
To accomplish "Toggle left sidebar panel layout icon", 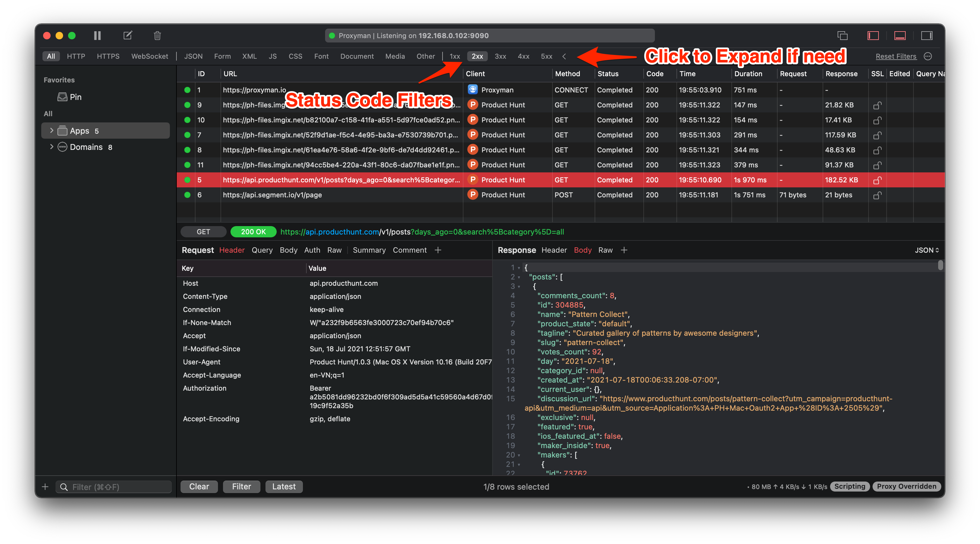I will pos(873,36).
